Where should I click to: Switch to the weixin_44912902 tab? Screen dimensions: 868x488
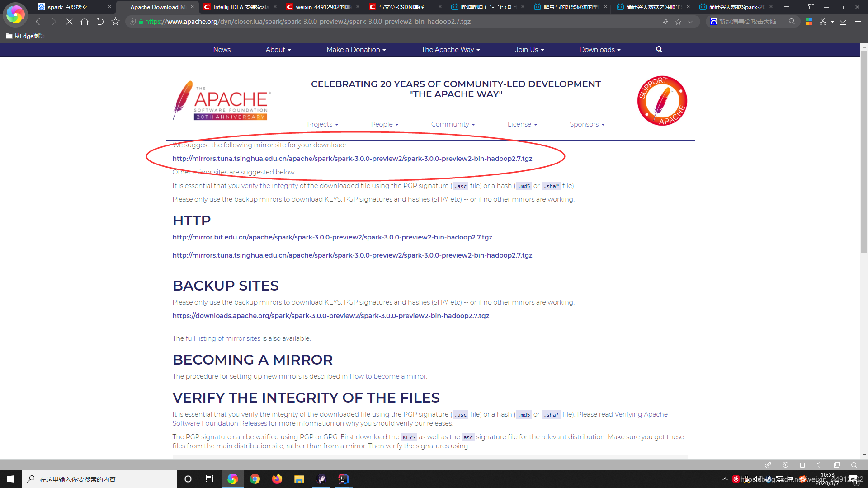pyautogui.click(x=323, y=7)
